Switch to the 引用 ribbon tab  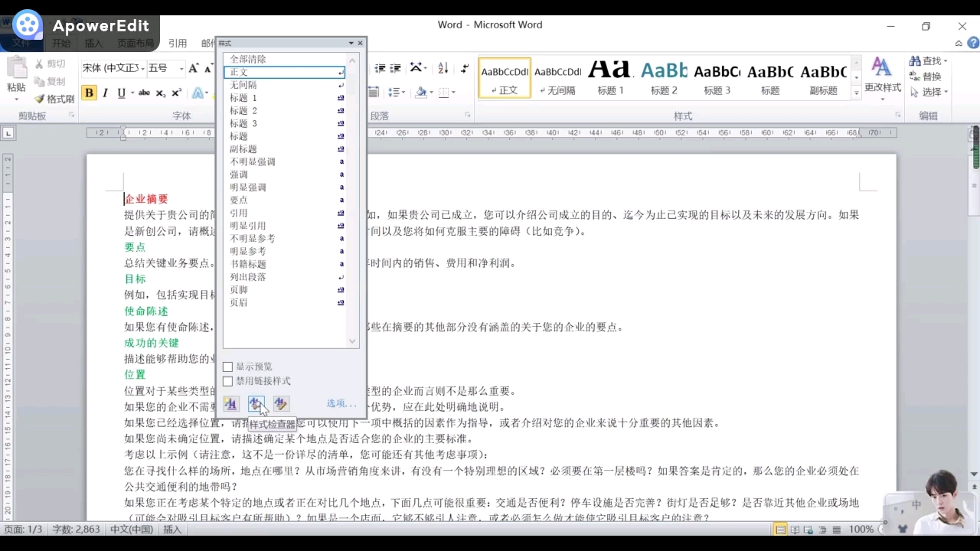178,43
